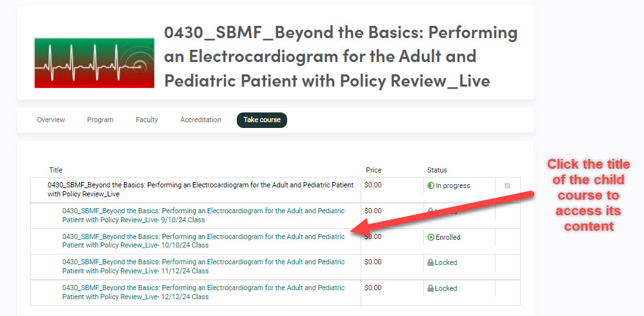Click the lock icon for 12/12/24 Class
The image size is (644, 316).
pos(430,288)
